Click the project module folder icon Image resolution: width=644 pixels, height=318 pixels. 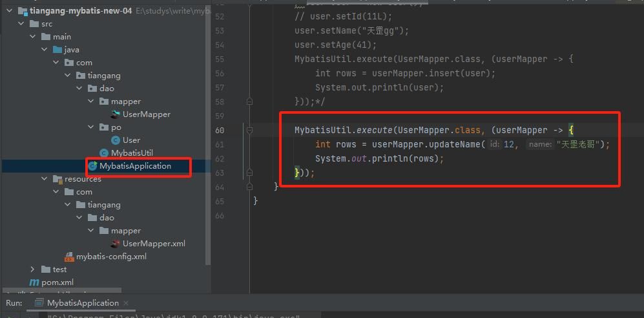(23, 11)
